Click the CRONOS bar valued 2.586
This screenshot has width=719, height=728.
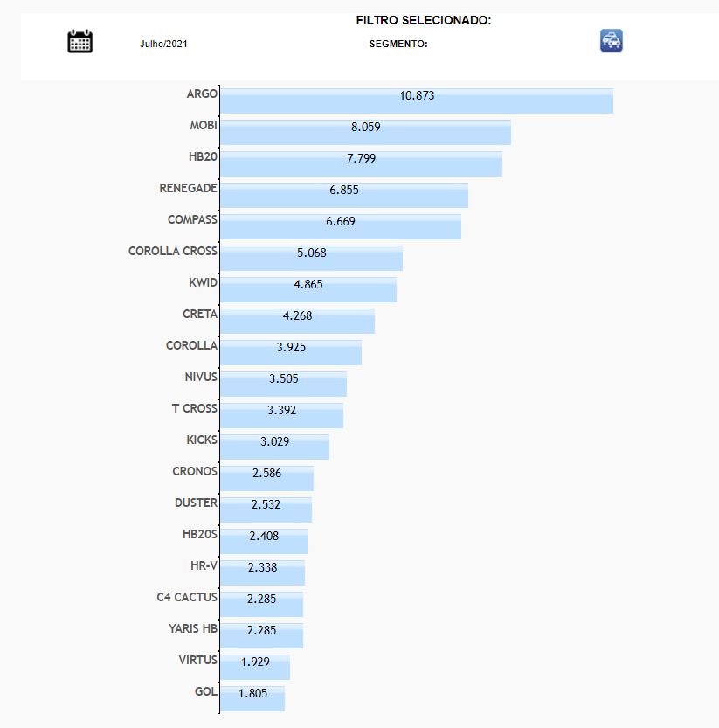tap(266, 478)
